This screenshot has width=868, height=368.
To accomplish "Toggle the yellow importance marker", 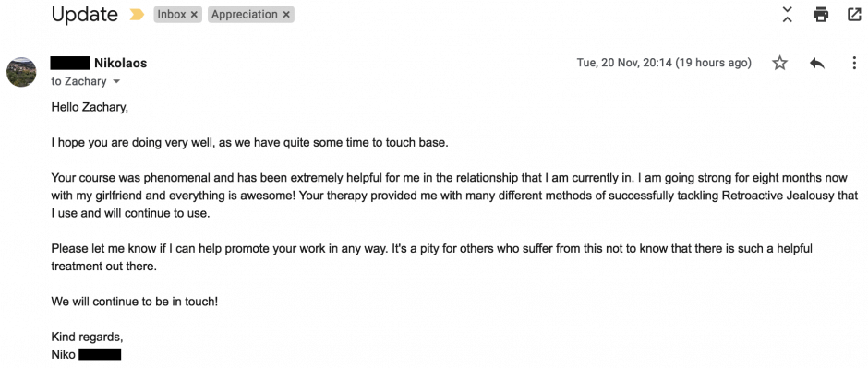I will click(x=137, y=15).
